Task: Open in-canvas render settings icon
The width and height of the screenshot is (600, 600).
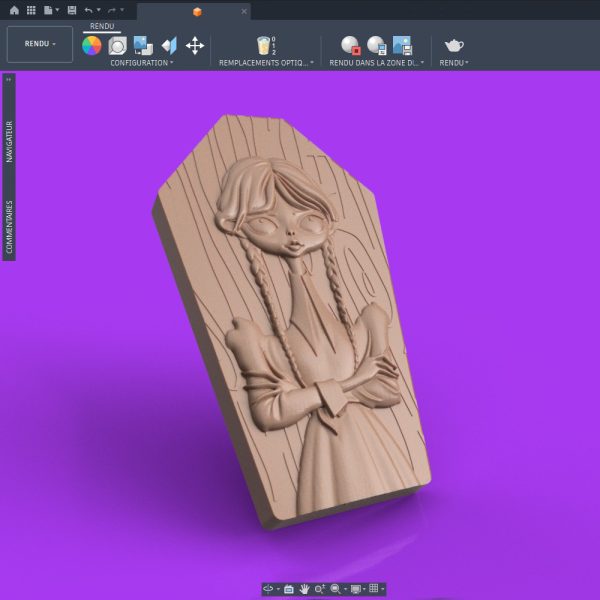Action: [x=377, y=46]
